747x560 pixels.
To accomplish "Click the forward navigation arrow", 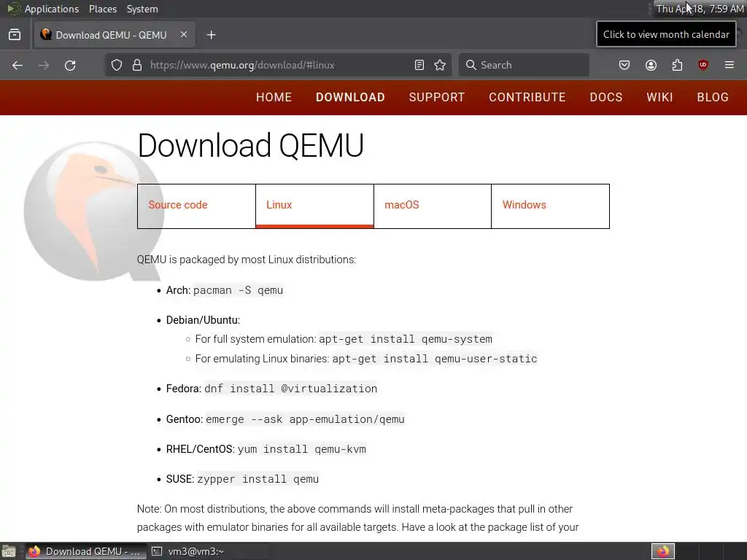I will (x=44, y=65).
